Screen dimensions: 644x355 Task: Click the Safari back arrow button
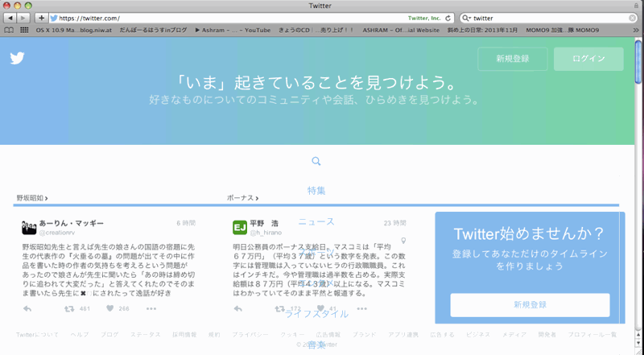point(10,18)
